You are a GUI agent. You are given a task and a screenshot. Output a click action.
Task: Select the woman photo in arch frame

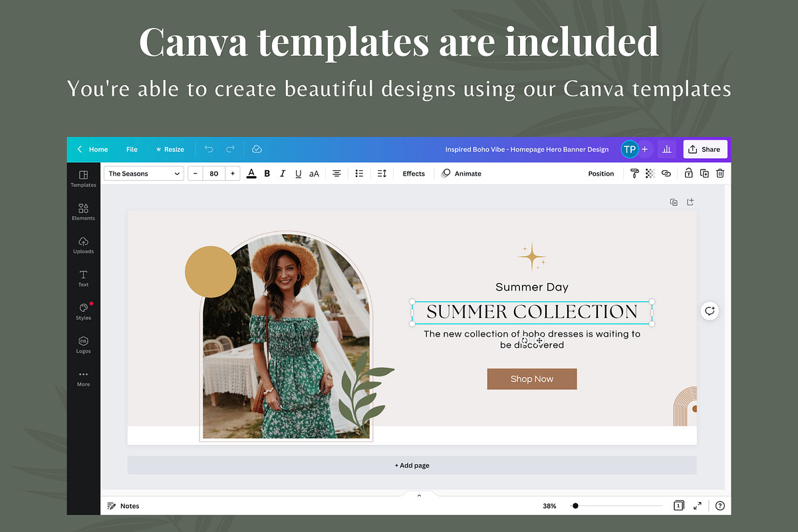[x=286, y=338]
